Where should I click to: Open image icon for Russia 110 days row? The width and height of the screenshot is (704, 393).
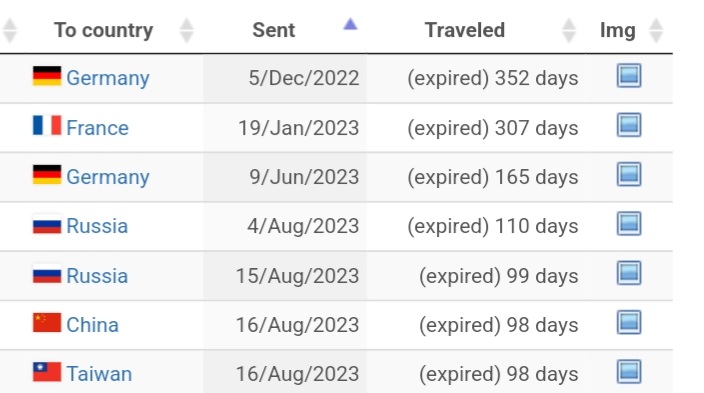(629, 224)
